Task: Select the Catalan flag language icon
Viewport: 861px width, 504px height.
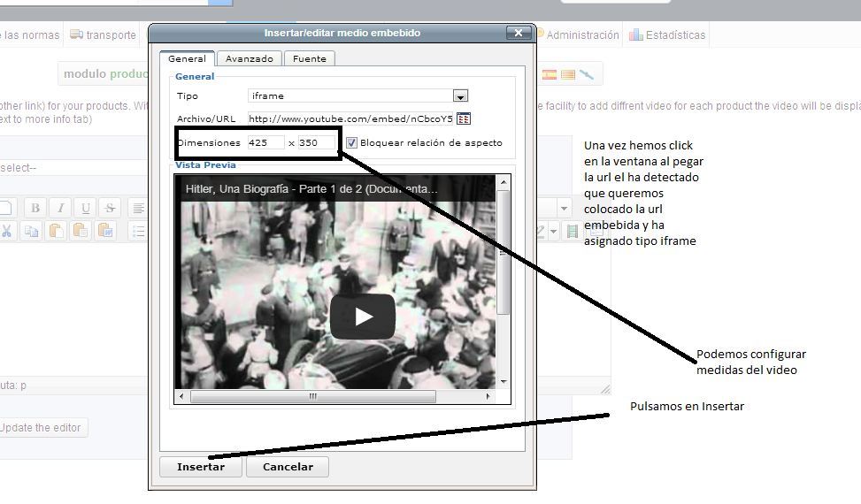Action: 568,74
